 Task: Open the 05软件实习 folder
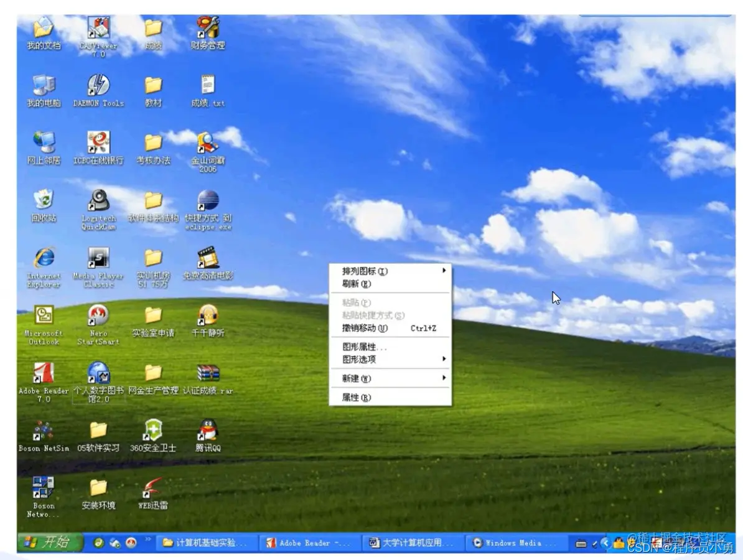pyautogui.click(x=98, y=436)
